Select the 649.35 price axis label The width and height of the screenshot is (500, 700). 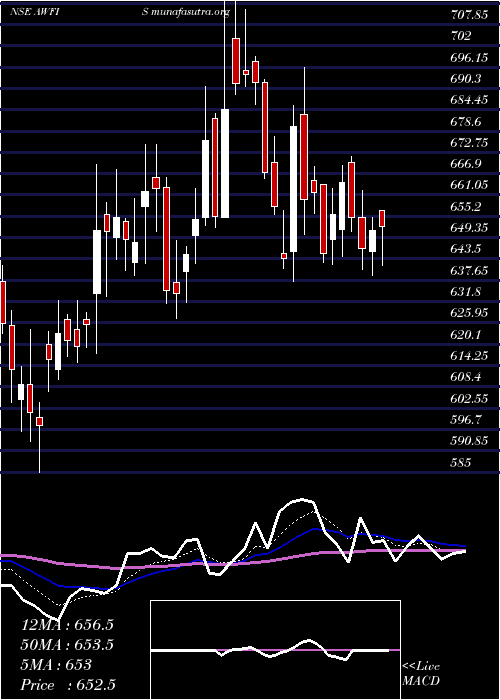point(469,228)
